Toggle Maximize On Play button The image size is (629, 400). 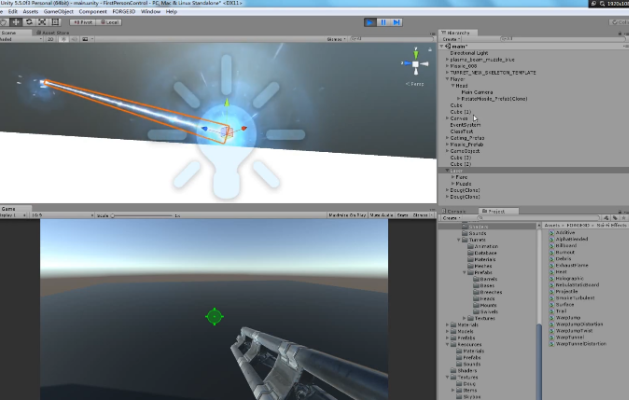pyautogui.click(x=347, y=215)
